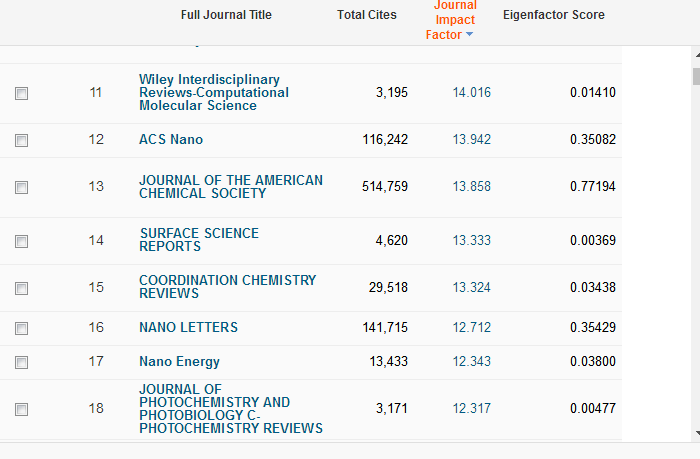Tick the Nano Letters row checkbox
The image size is (700, 459).
pos(22,328)
